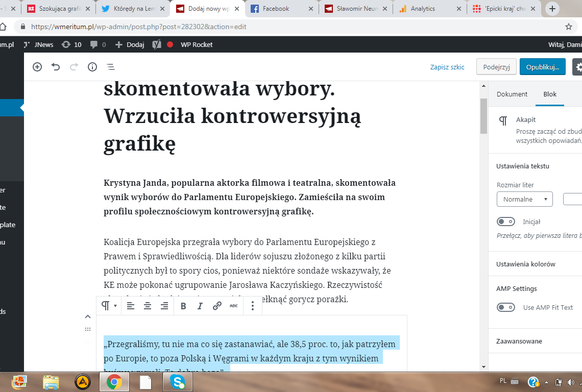Click Zapisz szkic save draft link
Image resolution: width=582 pixels, height=392 pixels.
pos(447,67)
